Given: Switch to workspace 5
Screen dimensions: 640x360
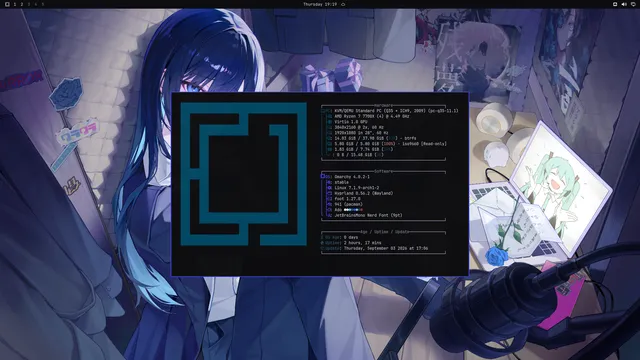Looking at the screenshot, I should click(x=42, y=4).
